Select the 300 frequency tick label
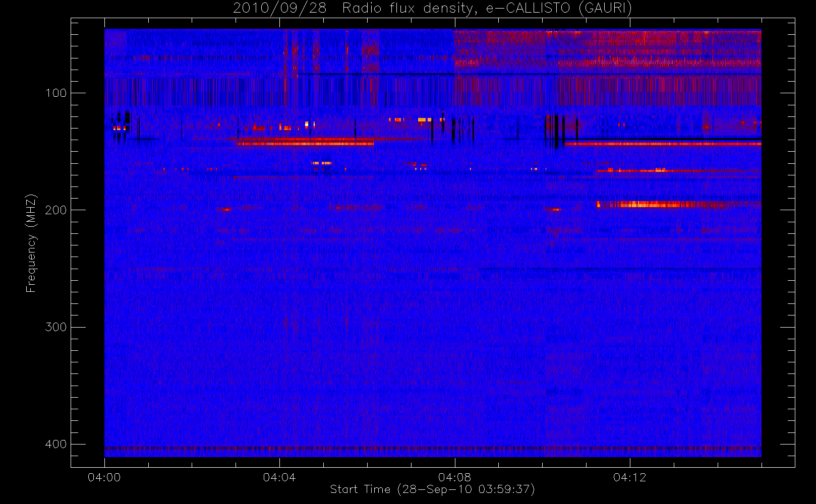This screenshot has width=816, height=504. click(x=56, y=327)
